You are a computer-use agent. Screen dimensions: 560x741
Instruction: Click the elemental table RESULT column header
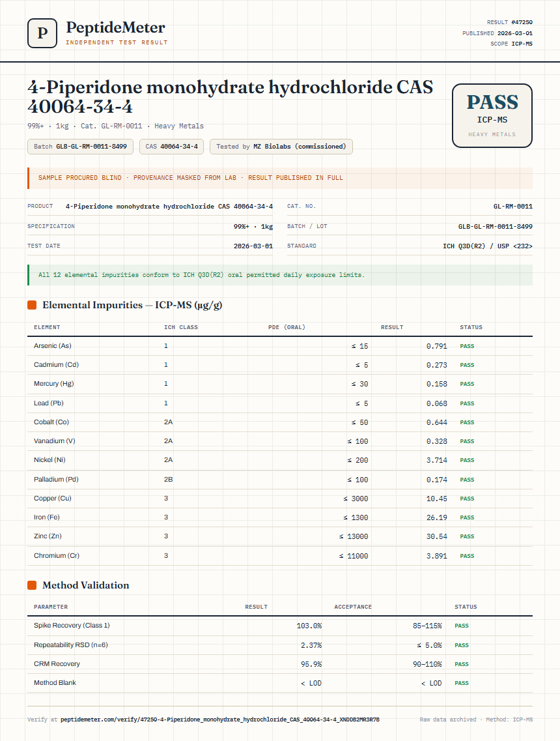[x=392, y=327]
